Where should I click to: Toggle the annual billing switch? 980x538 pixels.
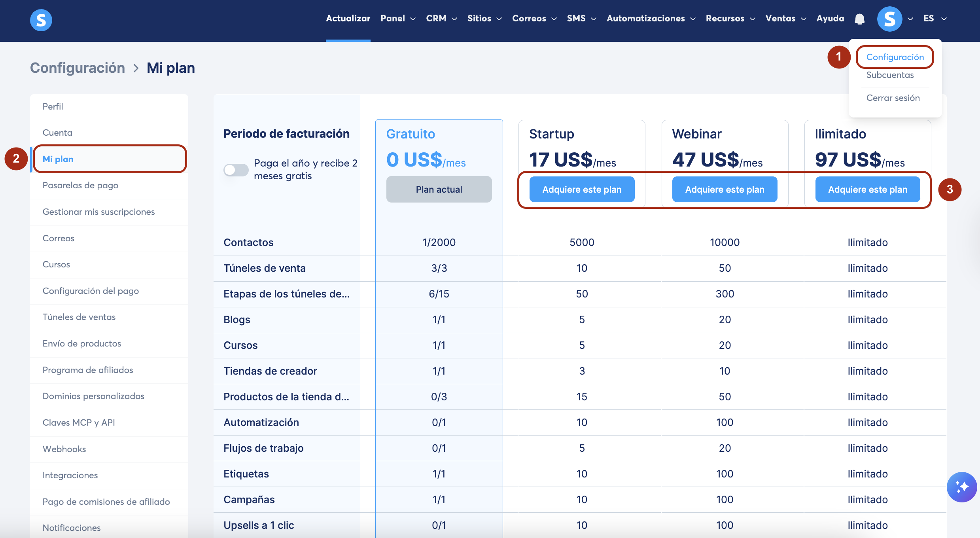coord(236,170)
